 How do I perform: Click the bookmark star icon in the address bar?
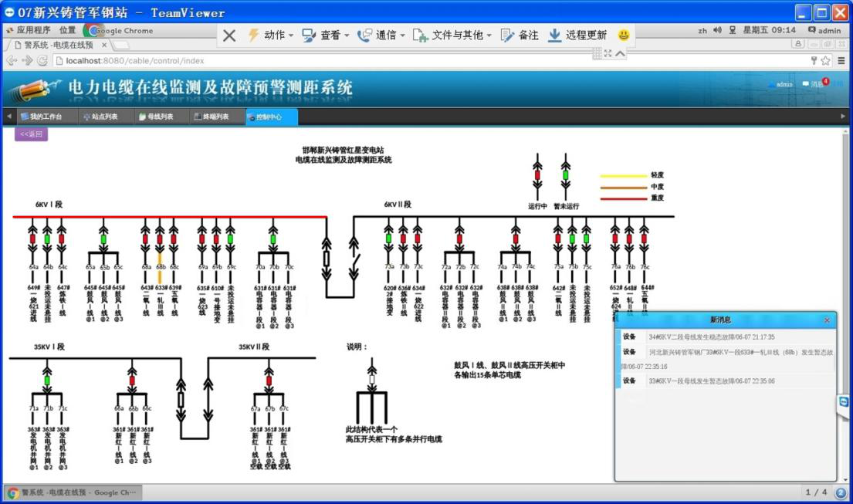(x=825, y=61)
